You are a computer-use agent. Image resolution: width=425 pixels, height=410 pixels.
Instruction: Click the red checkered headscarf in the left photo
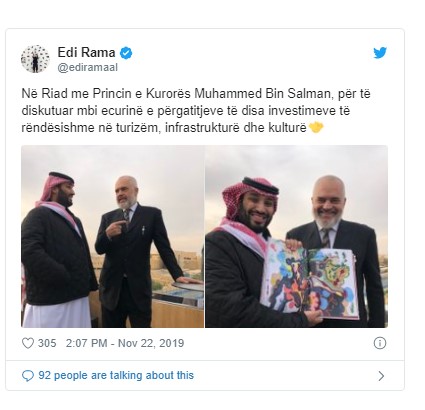(x=55, y=189)
